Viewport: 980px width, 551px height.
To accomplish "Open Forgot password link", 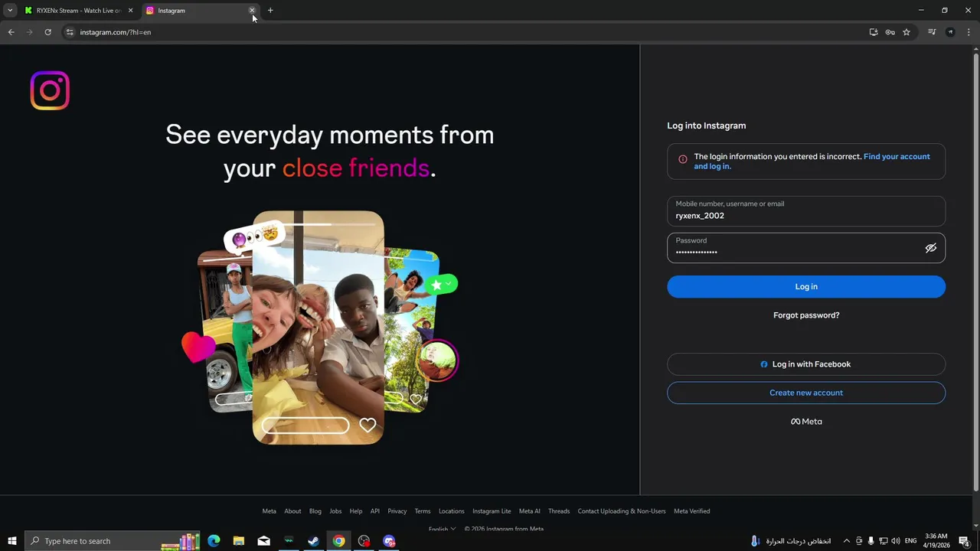I will [x=806, y=315].
